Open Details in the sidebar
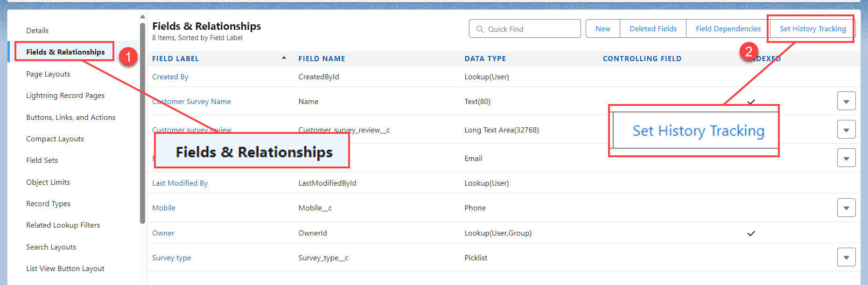 click(x=37, y=30)
